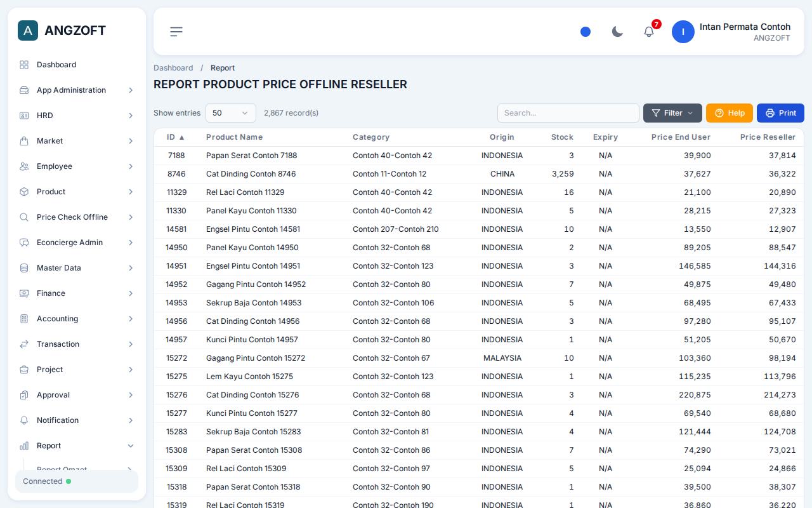Screen dimensions: 812x508
Task: Sort by ID column header
Action: [x=176, y=137]
